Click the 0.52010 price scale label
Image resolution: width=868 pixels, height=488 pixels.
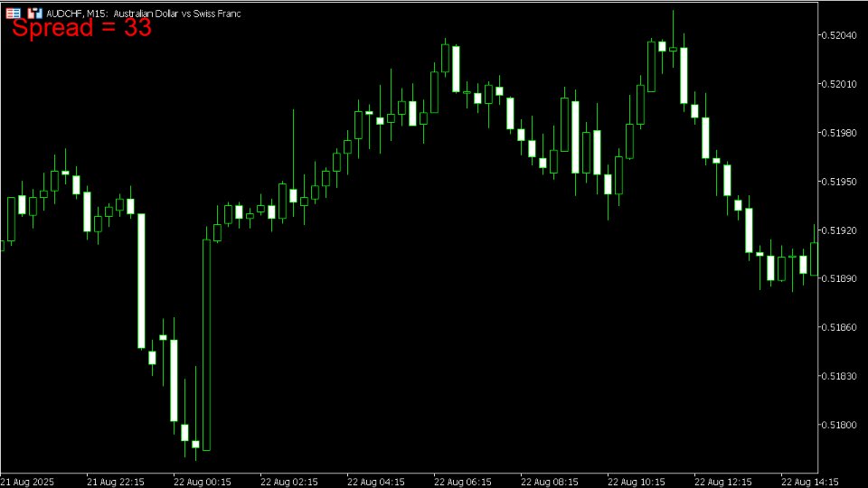click(x=839, y=84)
